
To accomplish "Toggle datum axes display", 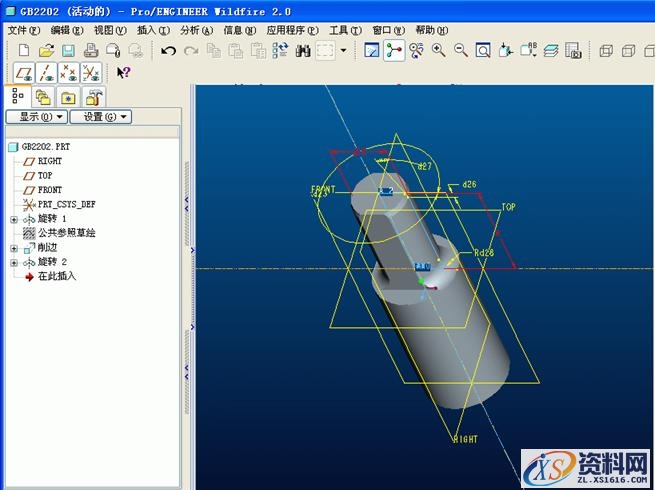I will point(46,72).
